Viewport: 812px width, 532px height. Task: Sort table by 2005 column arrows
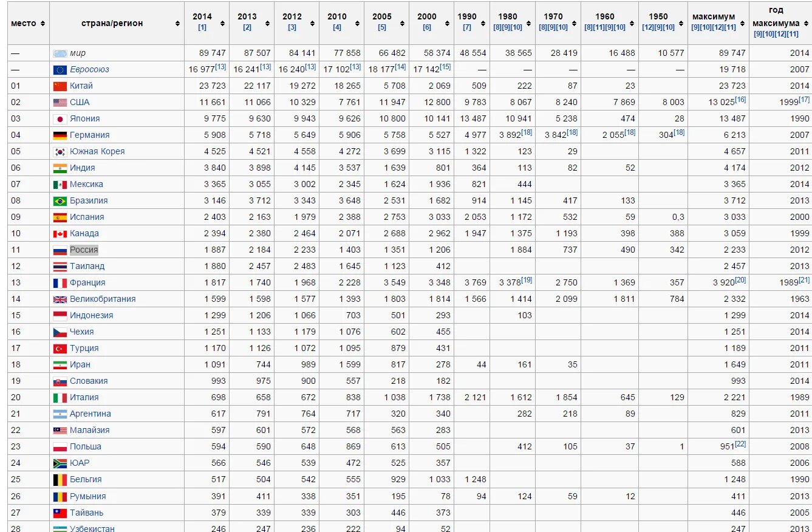pos(402,23)
